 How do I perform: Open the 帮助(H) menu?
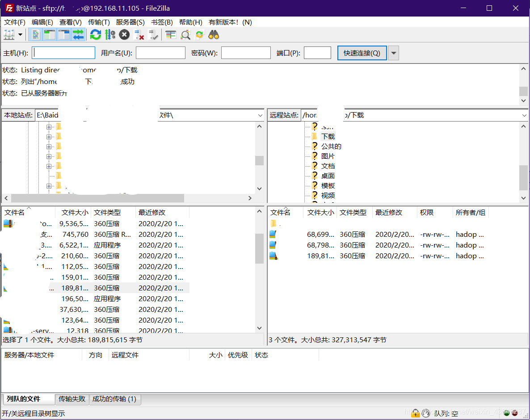pyautogui.click(x=191, y=22)
